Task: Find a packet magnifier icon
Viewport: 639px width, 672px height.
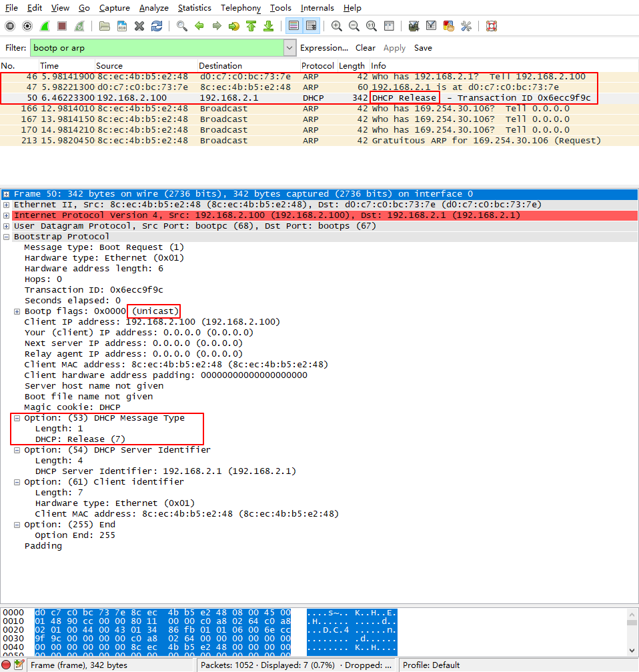Action: coord(182,26)
